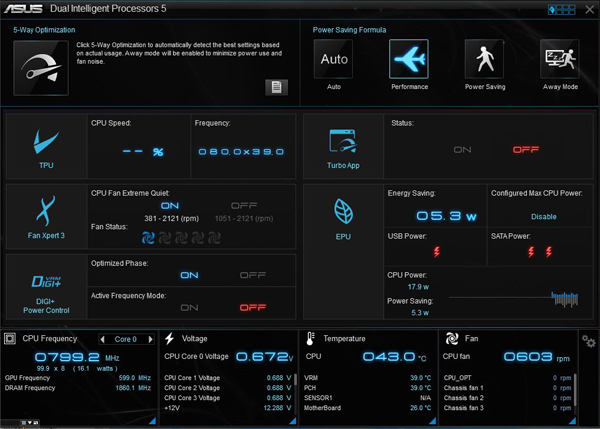
Task: Set Active Frequency Mode OFF
Action: click(253, 308)
